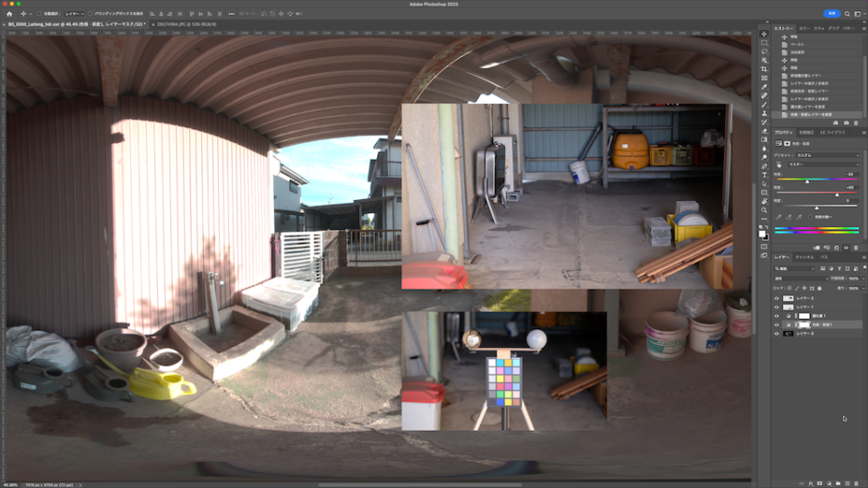Toggle visibility of レイヤー 0 layer
The height and width of the screenshot is (488, 868).
777,333
